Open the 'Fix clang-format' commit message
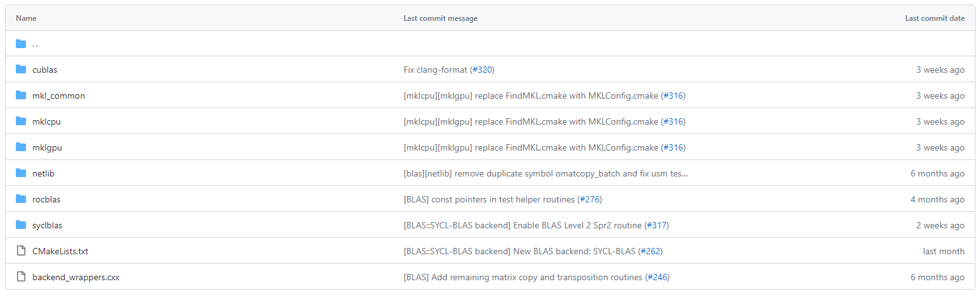 click(435, 70)
